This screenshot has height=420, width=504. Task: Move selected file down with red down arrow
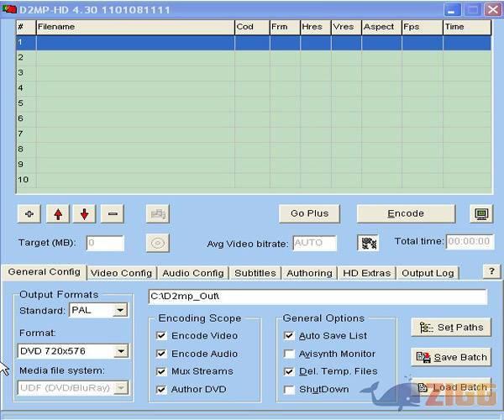pos(85,214)
